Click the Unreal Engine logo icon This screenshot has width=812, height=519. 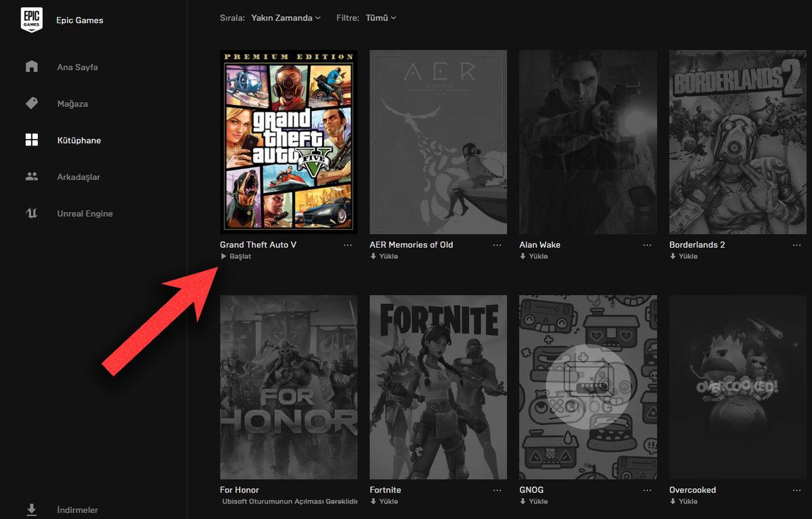click(31, 212)
